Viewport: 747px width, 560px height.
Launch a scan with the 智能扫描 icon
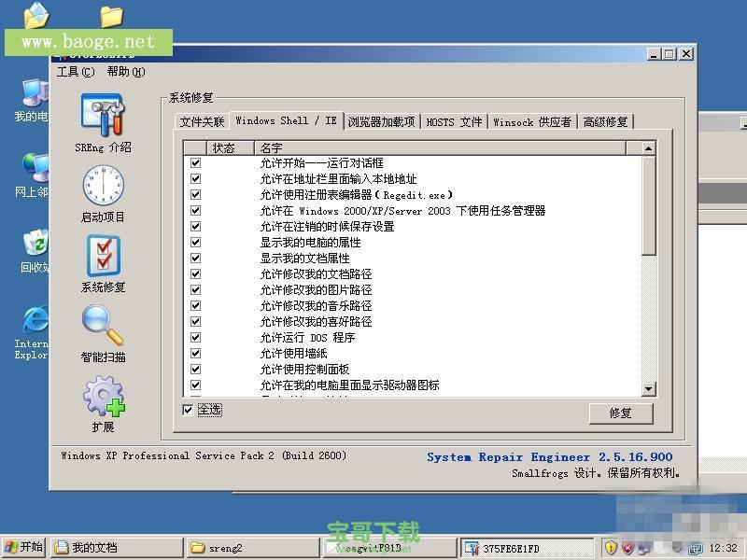[x=103, y=327]
